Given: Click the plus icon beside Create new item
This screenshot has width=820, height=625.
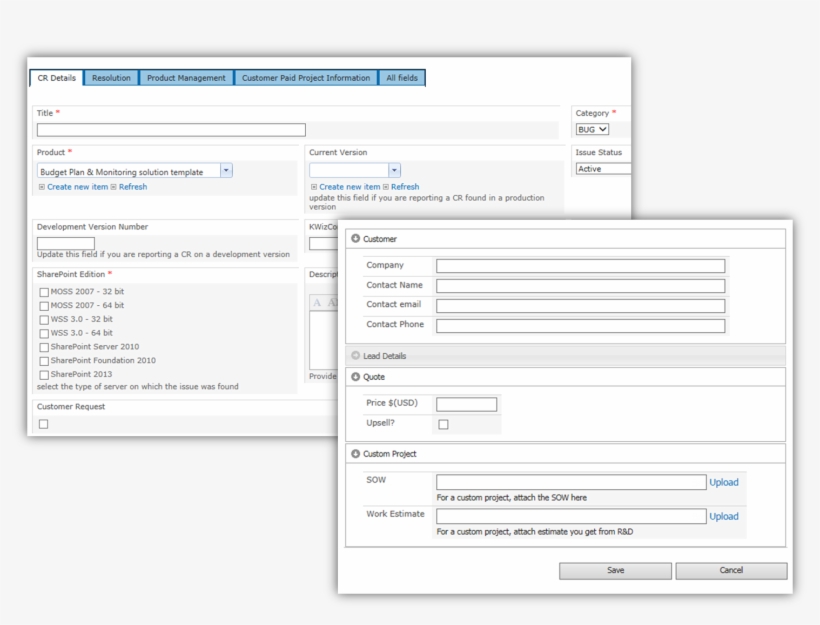Looking at the screenshot, I should 42,186.
